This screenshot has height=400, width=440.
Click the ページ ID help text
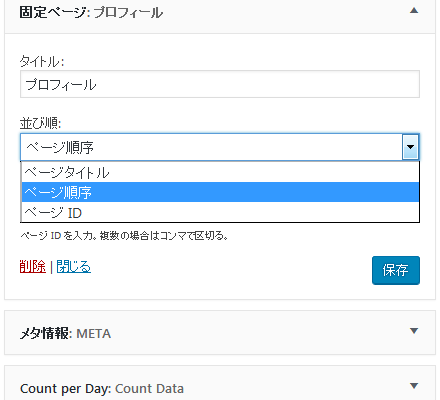point(124,236)
